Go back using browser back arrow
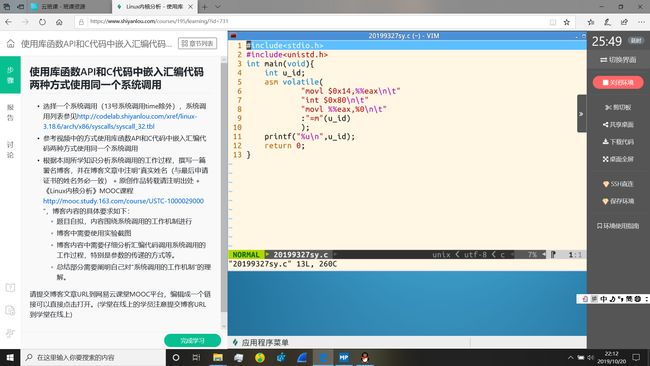The height and width of the screenshot is (366, 650). pyautogui.click(x=9, y=22)
